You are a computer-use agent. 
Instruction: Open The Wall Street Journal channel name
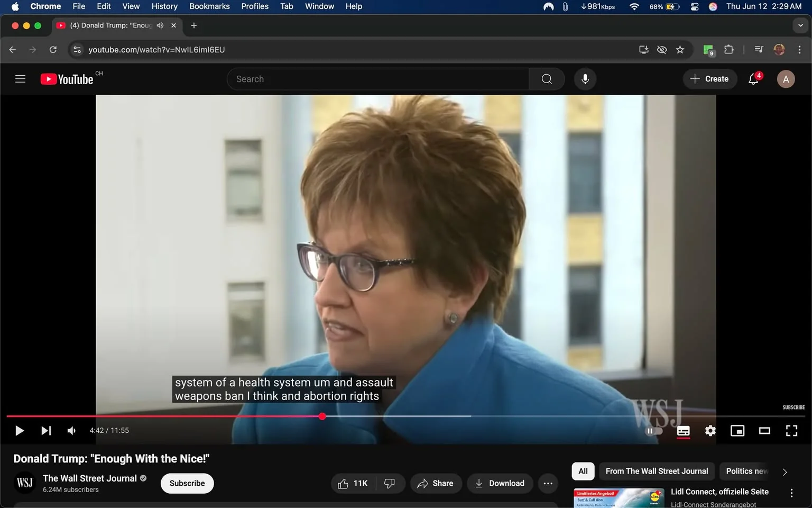click(x=90, y=478)
